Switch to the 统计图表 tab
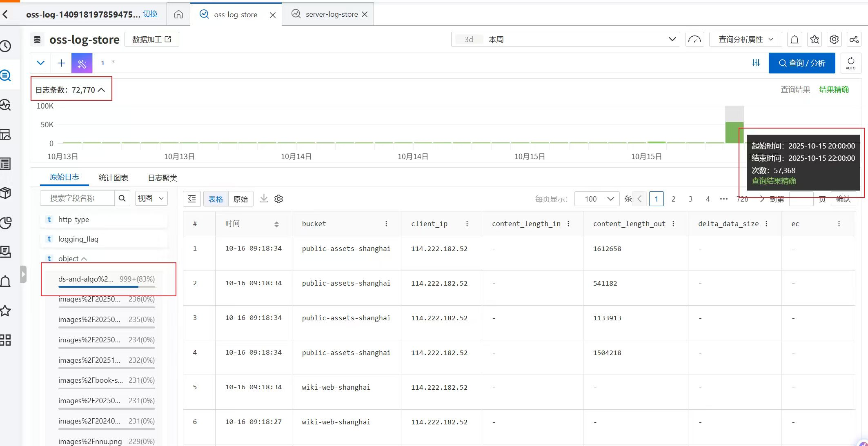 [x=114, y=178]
